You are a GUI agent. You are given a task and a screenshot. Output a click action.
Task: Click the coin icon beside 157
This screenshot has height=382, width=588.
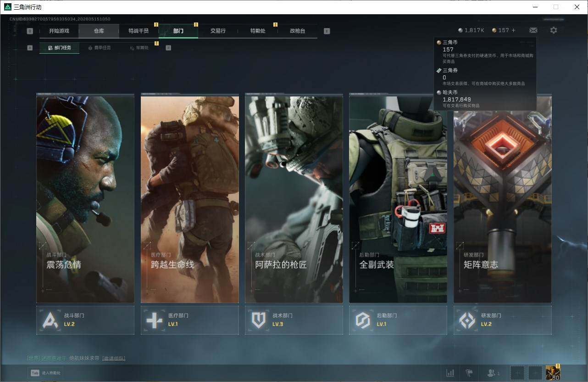(x=494, y=30)
